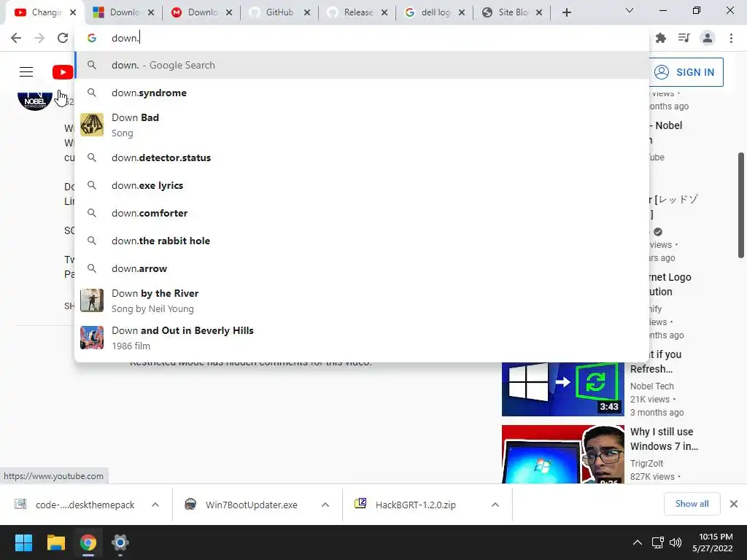
Task: Close the GitHub tab
Action: [x=307, y=12]
